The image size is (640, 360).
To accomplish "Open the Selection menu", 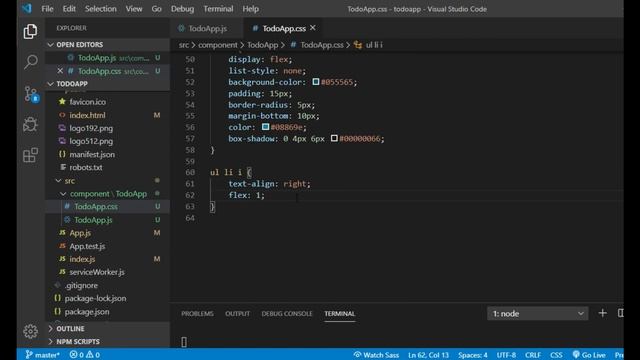I will pyautogui.click(x=100, y=9).
